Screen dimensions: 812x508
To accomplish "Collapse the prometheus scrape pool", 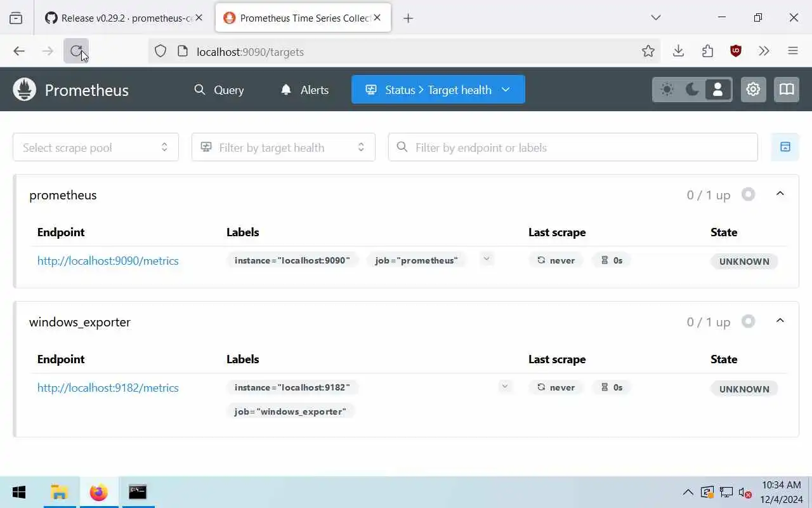I will coord(780,194).
